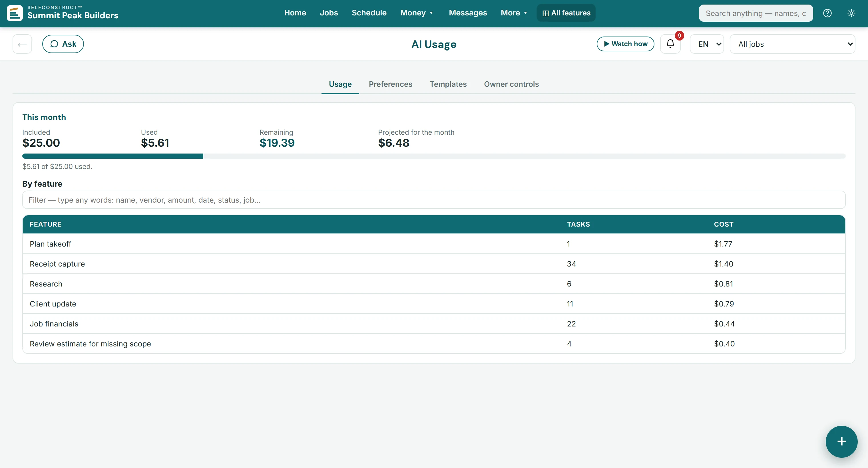This screenshot has width=868, height=468.
Task: Click the COST column header
Action: click(724, 224)
